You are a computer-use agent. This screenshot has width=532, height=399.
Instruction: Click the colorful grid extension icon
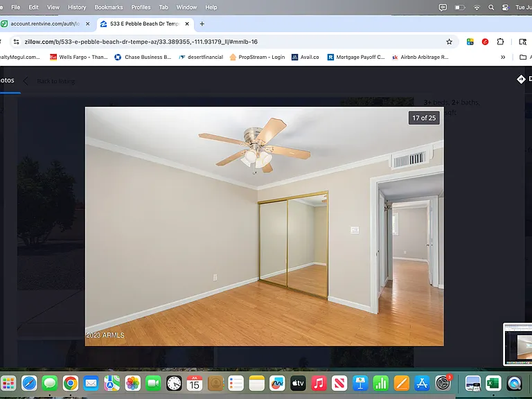[470, 42]
